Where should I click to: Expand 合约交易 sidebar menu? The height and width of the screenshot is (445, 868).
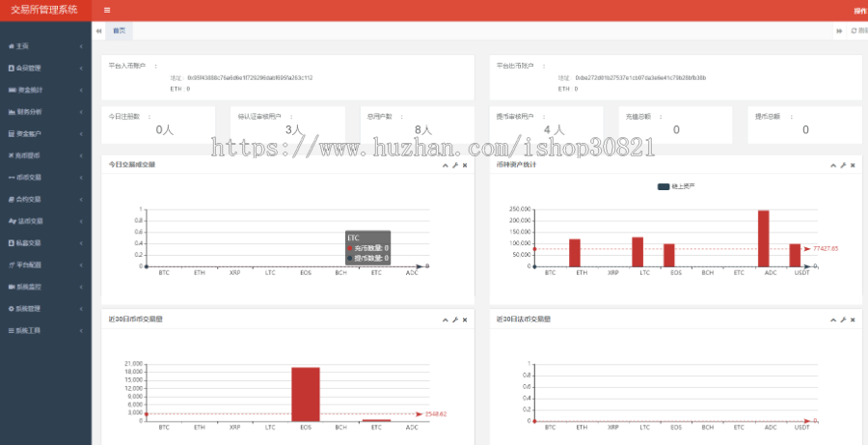tap(29, 199)
